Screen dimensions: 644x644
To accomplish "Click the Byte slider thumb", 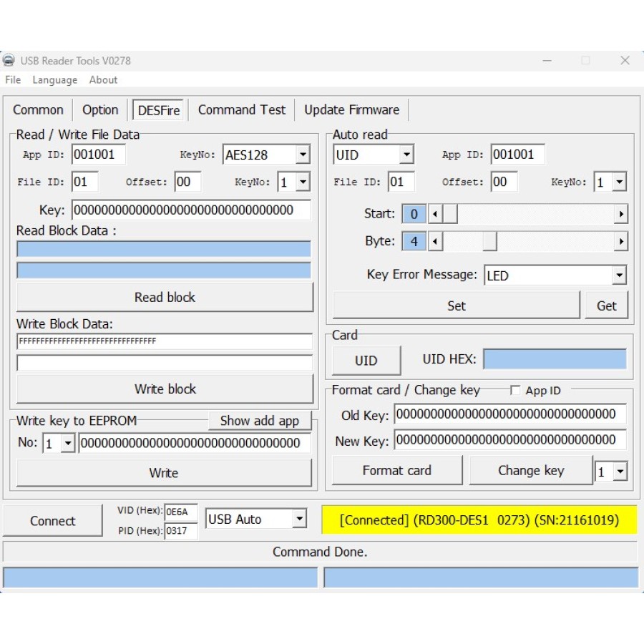I will (x=489, y=242).
